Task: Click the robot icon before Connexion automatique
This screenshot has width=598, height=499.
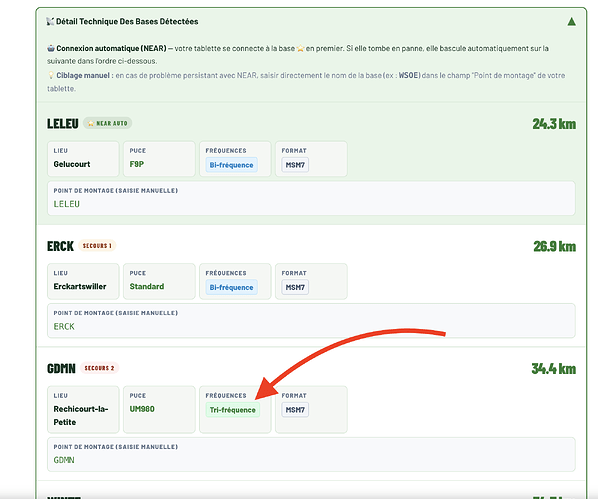Action: coord(51,48)
